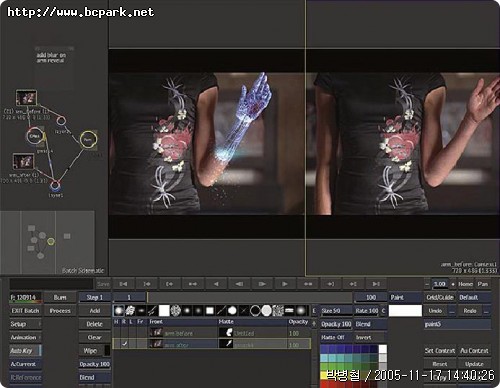The width and height of the screenshot is (500, 388).
Task: Click the current white color swatch
Action: click(x=405, y=311)
